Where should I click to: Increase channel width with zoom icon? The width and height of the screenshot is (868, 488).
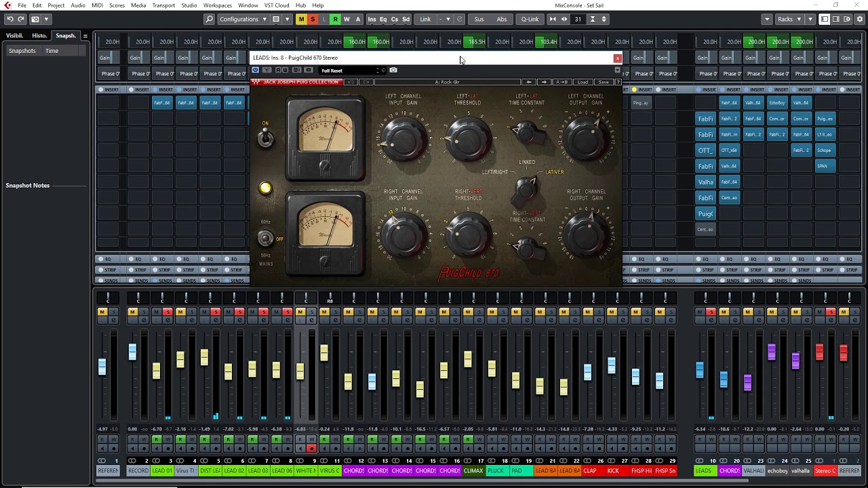[x=564, y=19]
